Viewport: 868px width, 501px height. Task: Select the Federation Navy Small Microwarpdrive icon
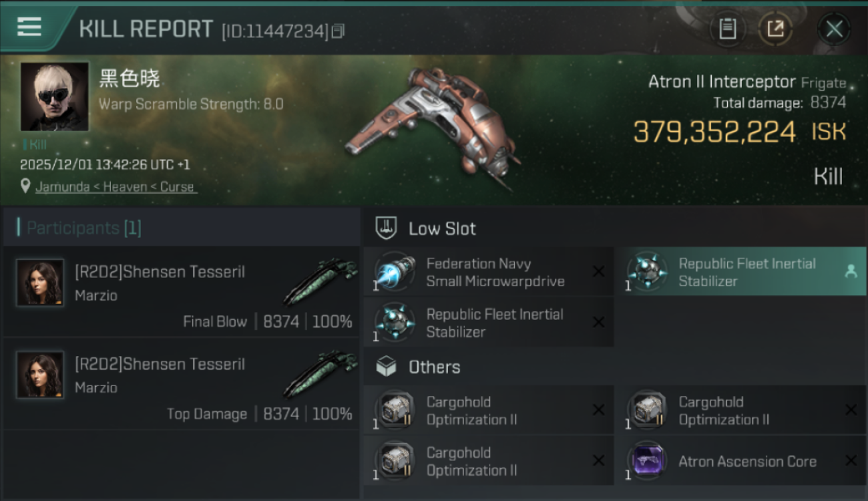pos(395,272)
